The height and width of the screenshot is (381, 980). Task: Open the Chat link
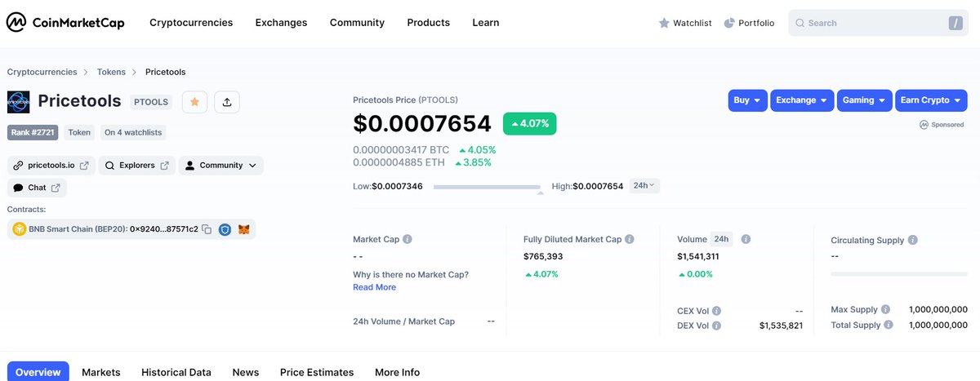37,188
